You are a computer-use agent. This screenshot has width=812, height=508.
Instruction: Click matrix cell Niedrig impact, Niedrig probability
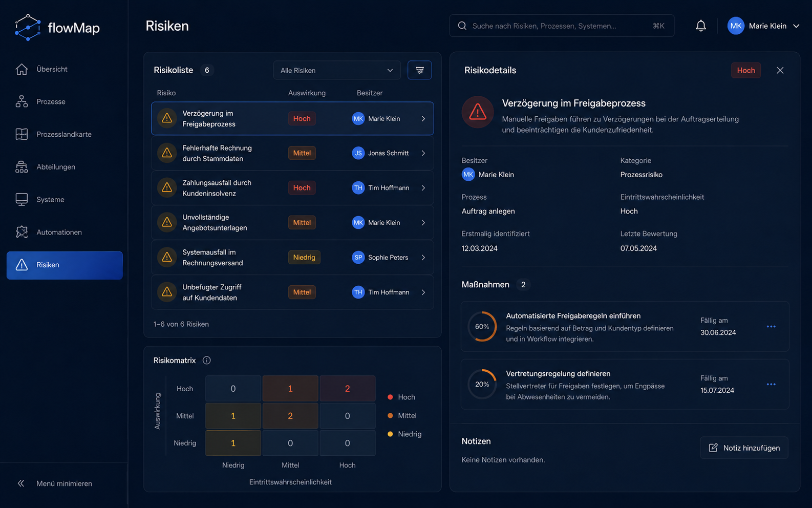tap(233, 443)
